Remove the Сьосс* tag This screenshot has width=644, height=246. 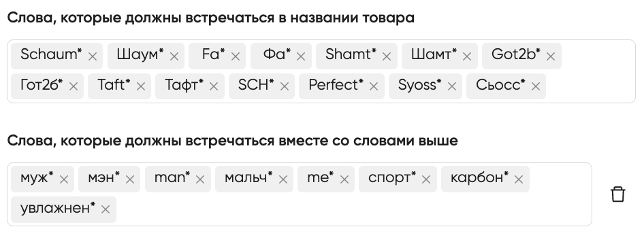(536, 86)
